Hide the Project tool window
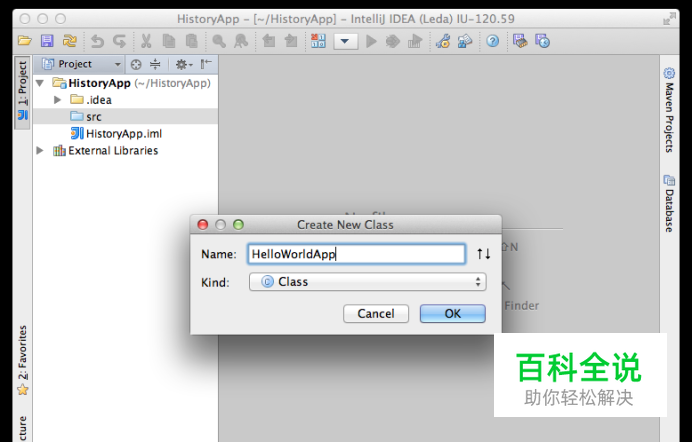The width and height of the screenshot is (692, 442). 206,64
